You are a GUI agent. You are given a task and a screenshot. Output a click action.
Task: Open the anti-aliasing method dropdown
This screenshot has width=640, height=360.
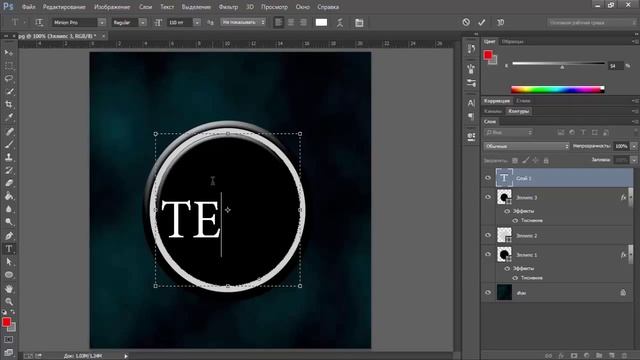(x=243, y=22)
